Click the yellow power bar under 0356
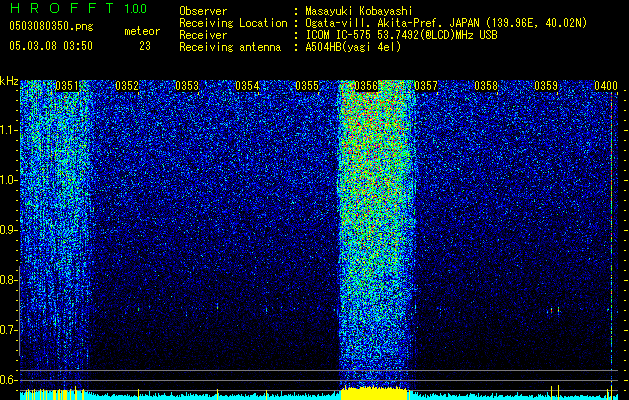Screen dimensions: 629x400 click(375, 394)
